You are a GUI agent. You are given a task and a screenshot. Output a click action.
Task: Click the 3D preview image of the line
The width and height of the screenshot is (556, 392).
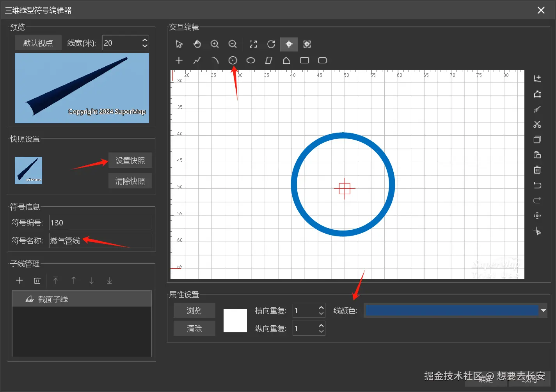[82, 88]
